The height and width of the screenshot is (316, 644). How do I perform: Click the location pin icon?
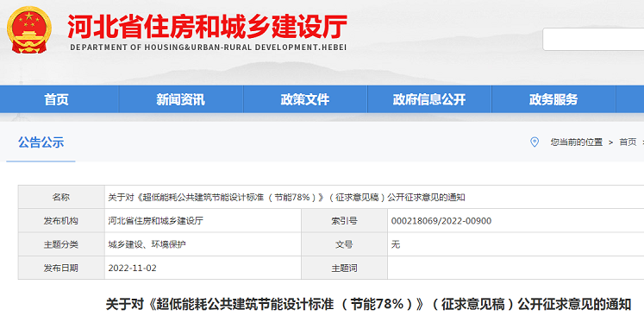tap(535, 142)
